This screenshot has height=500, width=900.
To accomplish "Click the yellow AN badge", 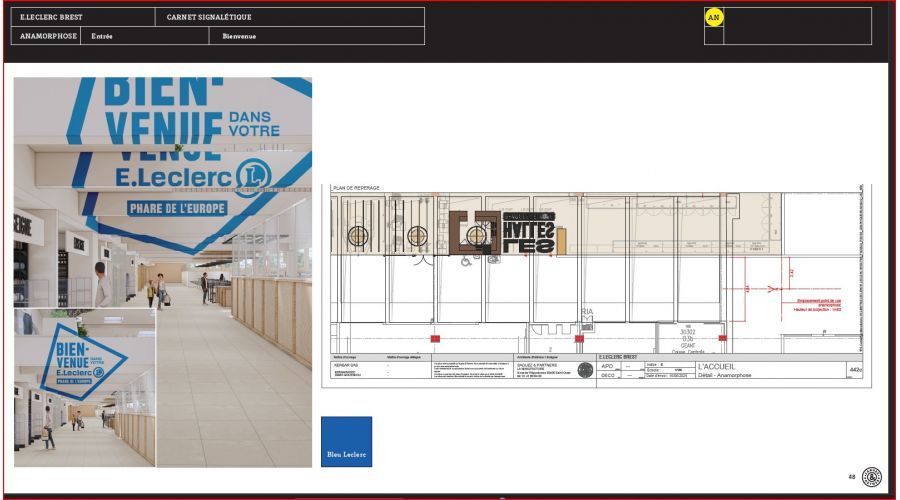I will click(x=713, y=17).
